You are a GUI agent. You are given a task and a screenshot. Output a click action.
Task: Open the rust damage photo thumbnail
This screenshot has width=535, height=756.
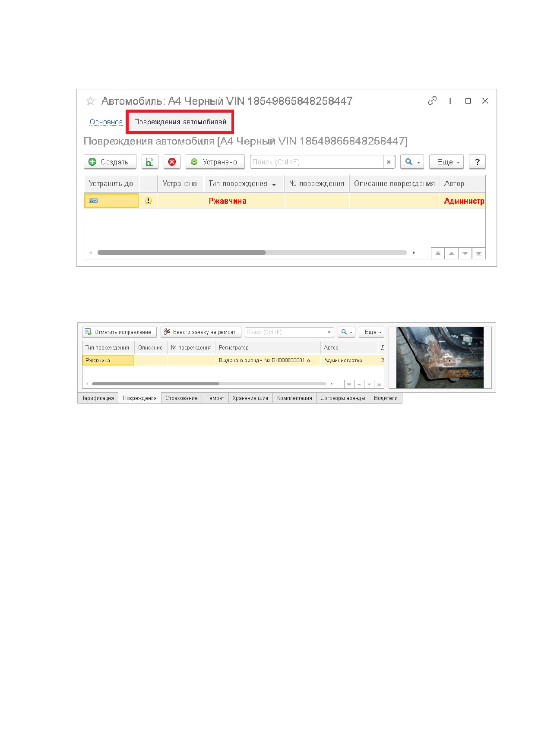(440, 357)
